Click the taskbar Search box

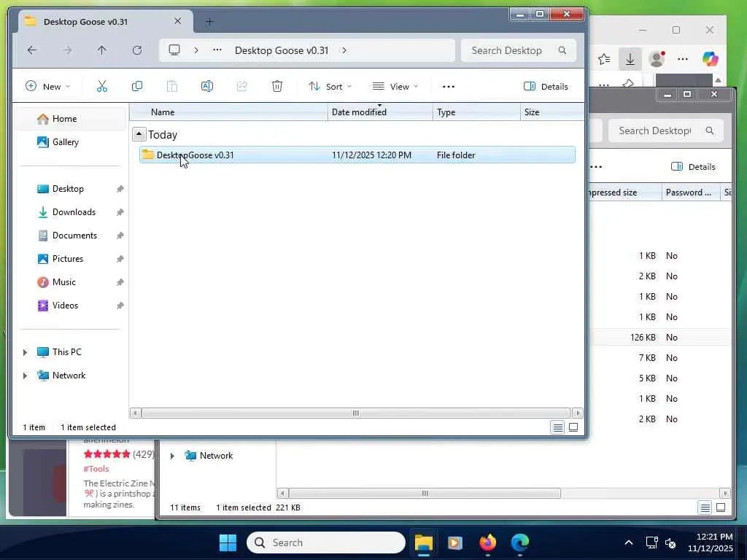click(326, 542)
